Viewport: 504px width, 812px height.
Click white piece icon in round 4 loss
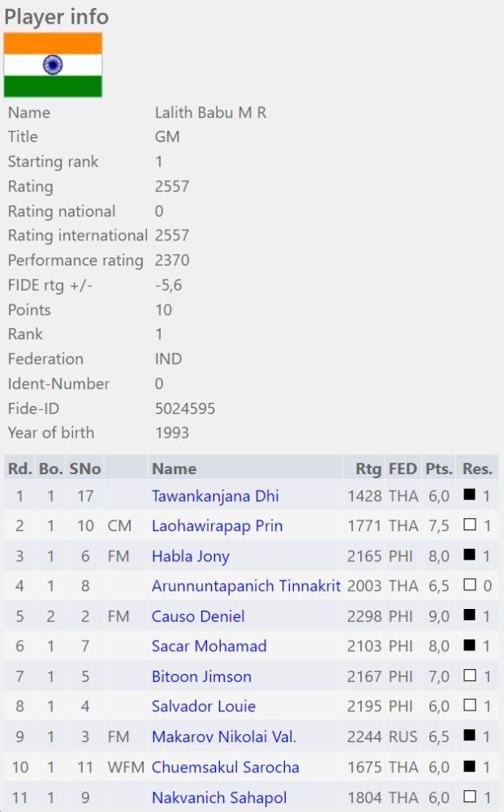point(469,585)
